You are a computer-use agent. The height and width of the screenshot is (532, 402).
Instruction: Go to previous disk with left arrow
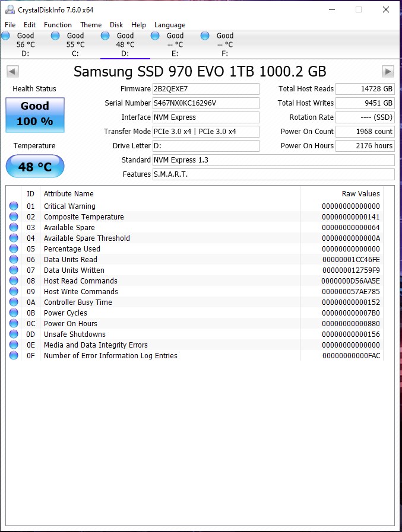tap(12, 72)
